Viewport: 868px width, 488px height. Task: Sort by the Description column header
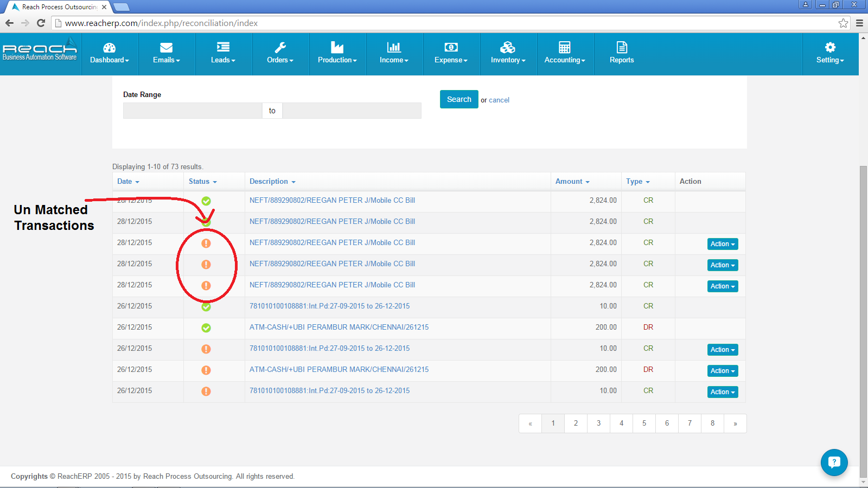click(x=272, y=182)
